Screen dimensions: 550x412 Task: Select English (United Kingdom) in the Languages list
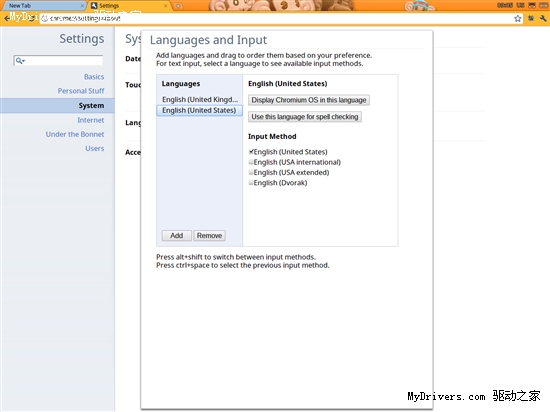[x=199, y=100]
